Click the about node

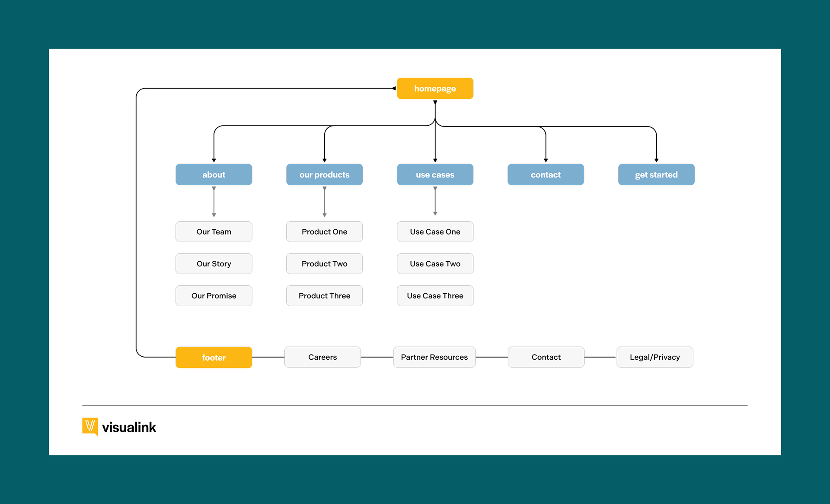click(x=214, y=174)
